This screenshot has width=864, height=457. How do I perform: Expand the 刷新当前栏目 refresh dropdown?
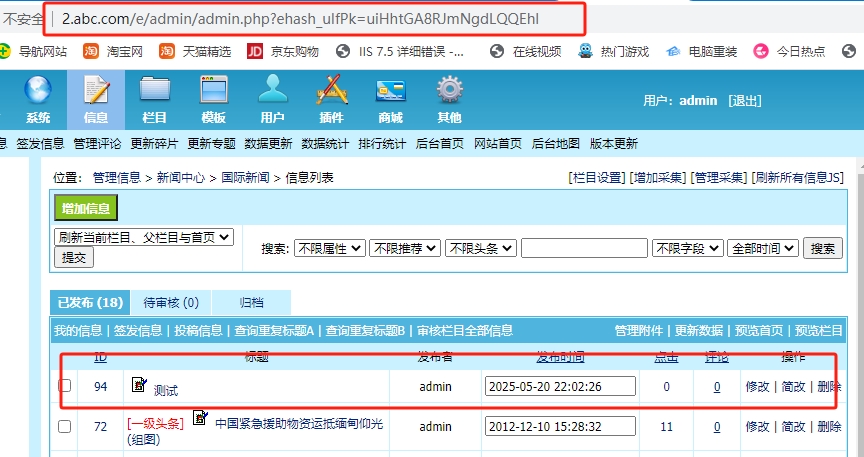144,237
